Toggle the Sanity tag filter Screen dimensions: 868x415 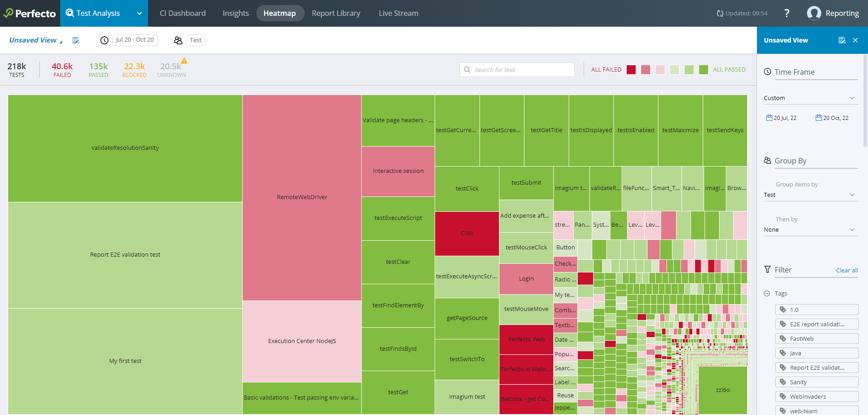point(817,382)
